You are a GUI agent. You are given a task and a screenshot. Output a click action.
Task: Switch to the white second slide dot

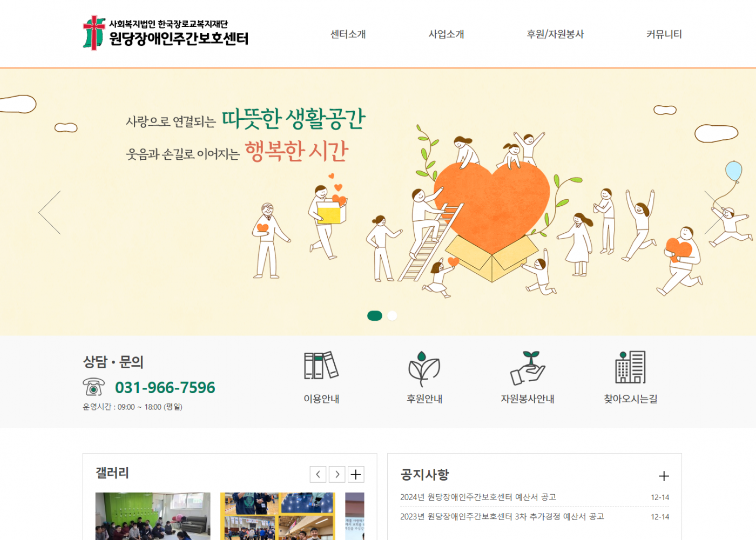coord(393,315)
